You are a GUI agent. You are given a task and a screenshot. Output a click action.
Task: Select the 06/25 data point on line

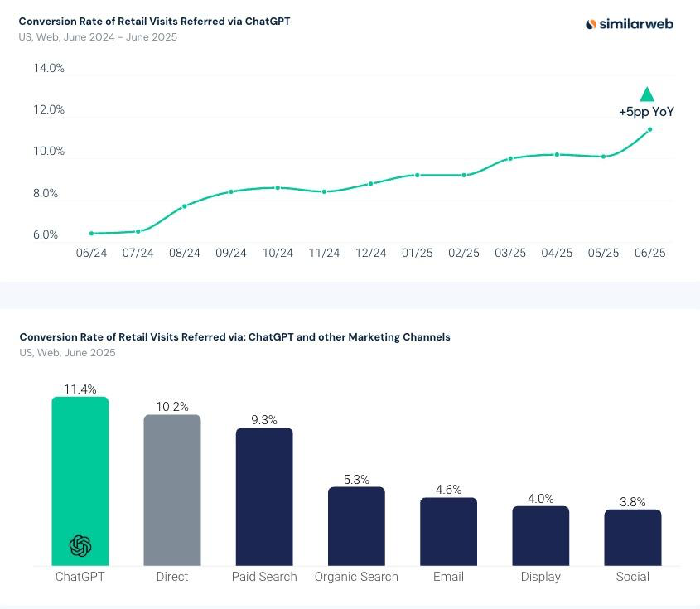pyautogui.click(x=649, y=129)
